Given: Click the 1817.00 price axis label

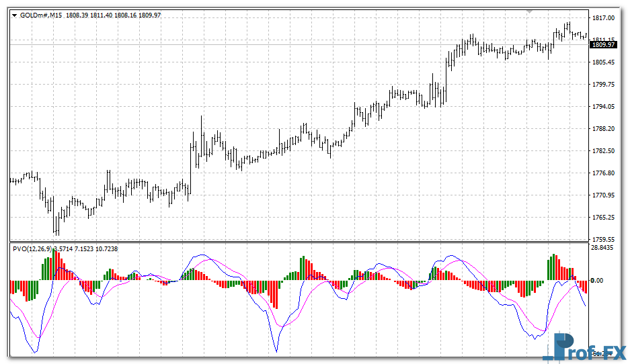Looking at the screenshot, I should coord(602,18).
